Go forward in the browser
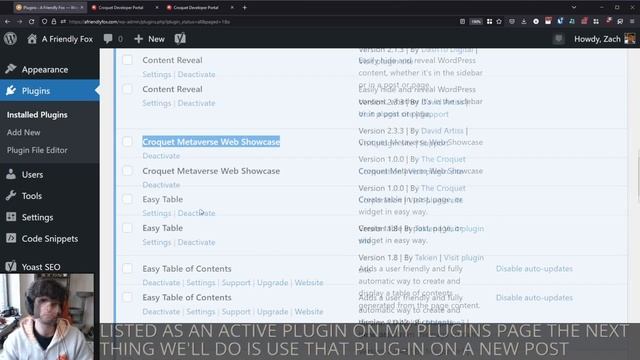Image resolution: width=640 pixels, height=360 pixels. point(20,22)
